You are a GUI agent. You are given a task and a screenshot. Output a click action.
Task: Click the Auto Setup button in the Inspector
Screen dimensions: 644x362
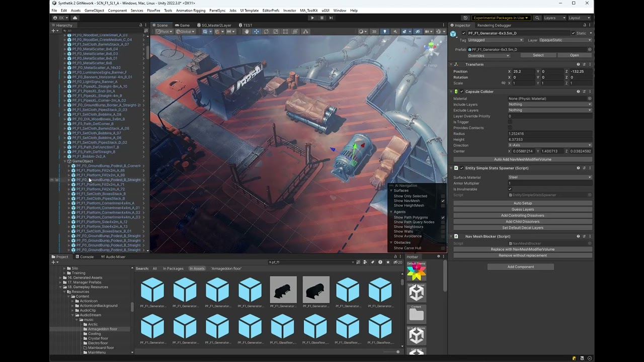click(523, 203)
